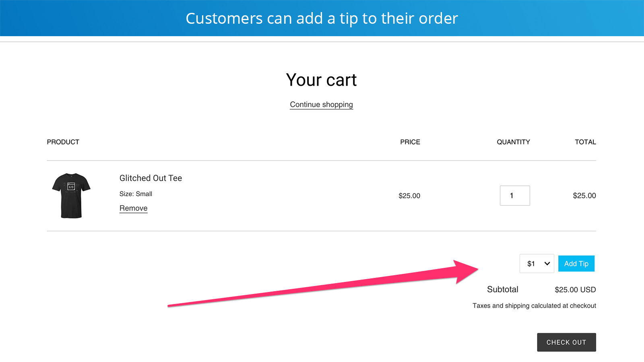Click the PRICE column header
644x362 pixels.
point(410,142)
